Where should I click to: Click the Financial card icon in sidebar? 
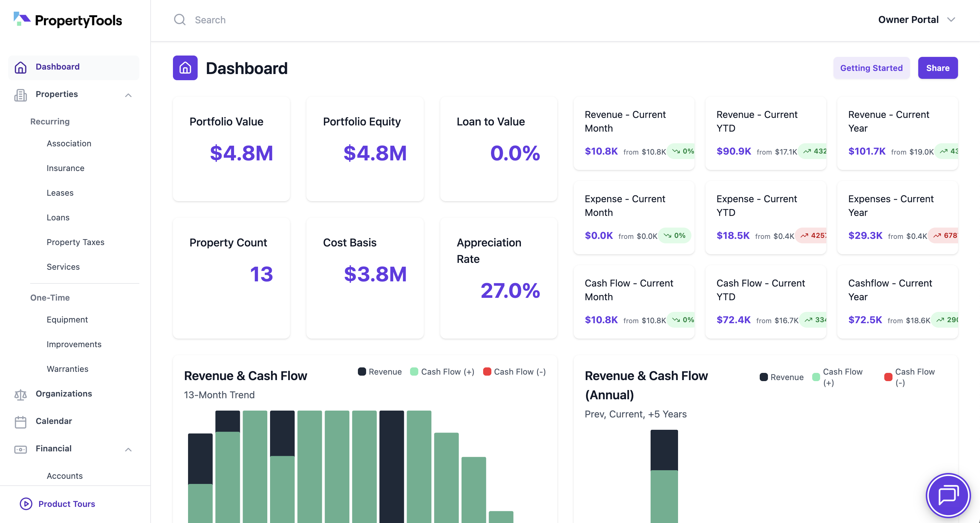point(21,449)
